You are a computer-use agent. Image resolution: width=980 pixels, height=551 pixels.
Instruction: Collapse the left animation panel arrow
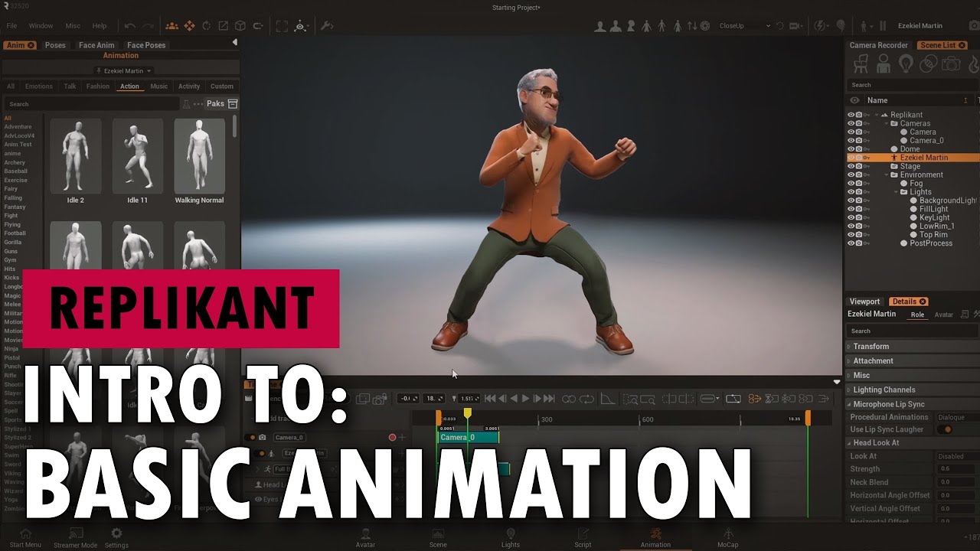click(234, 42)
